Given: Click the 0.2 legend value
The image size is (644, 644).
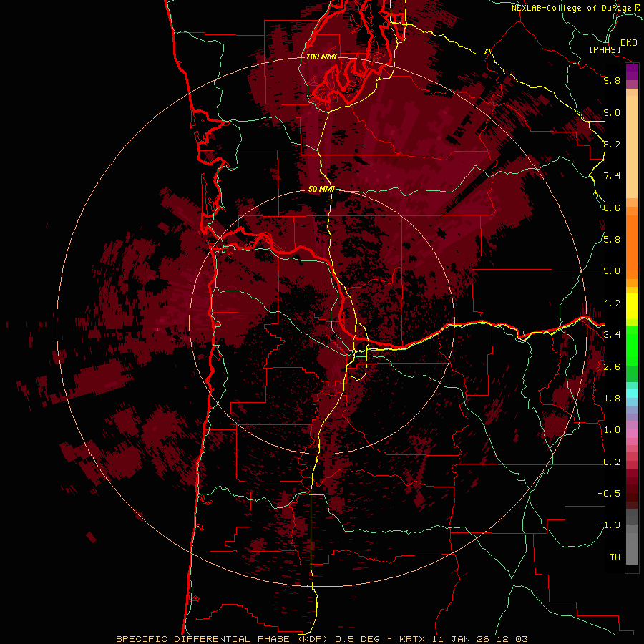Looking at the screenshot, I should pyautogui.click(x=612, y=462).
